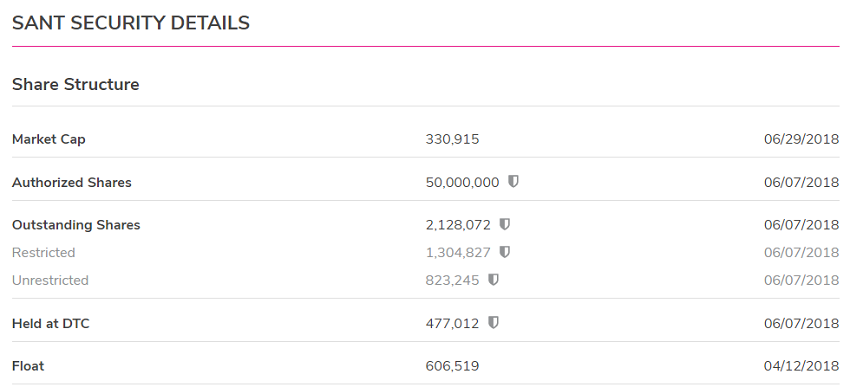Click the Share Structure section title
The width and height of the screenshot is (850, 387).
point(75,85)
